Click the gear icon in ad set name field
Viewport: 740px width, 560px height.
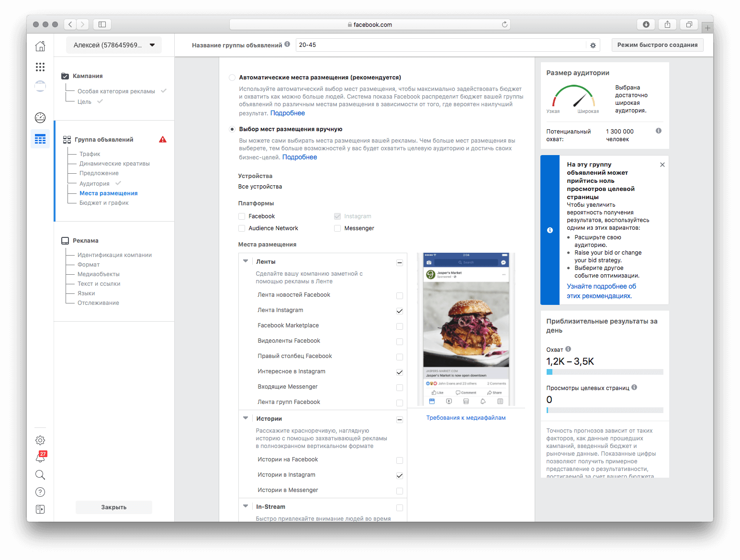point(593,45)
